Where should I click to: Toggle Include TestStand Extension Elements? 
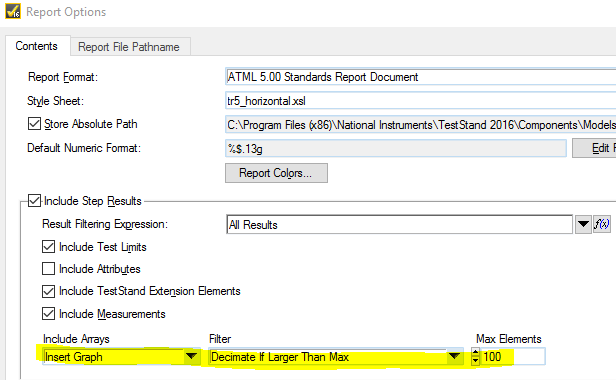(x=48, y=291)
